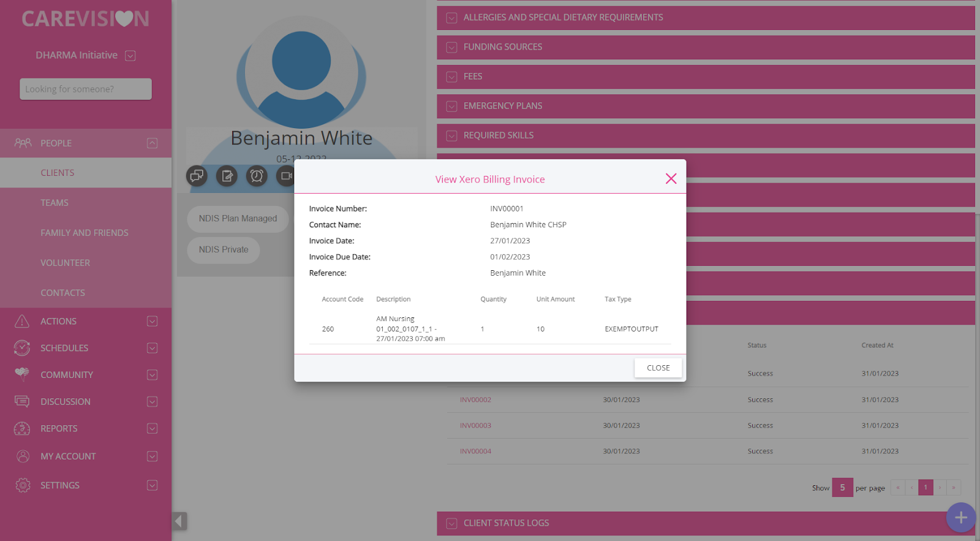Expand the Required Skills section

[x=706, y=135]
